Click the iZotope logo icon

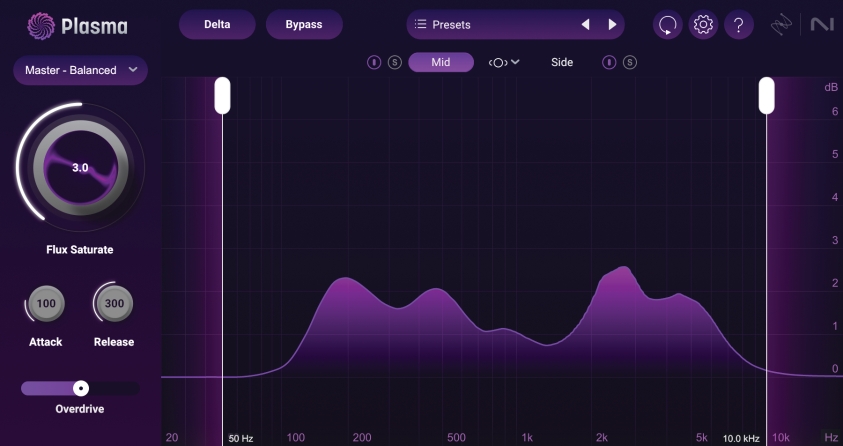tap(782, 25)
